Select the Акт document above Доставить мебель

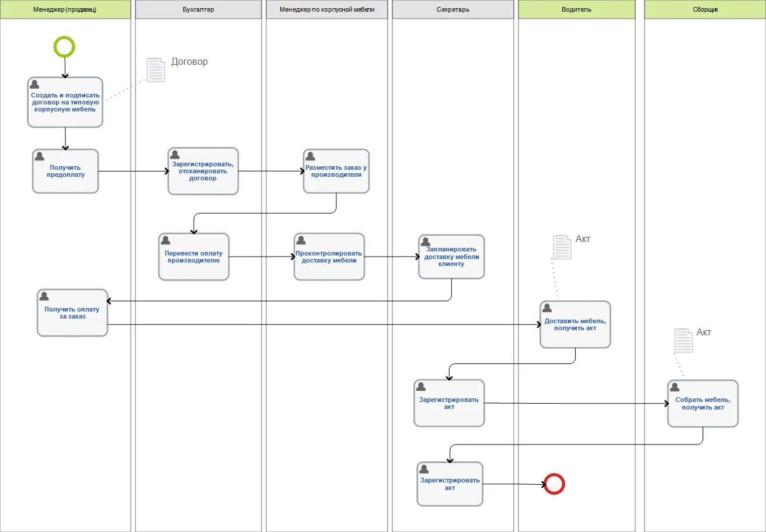[x=562, y=247]
